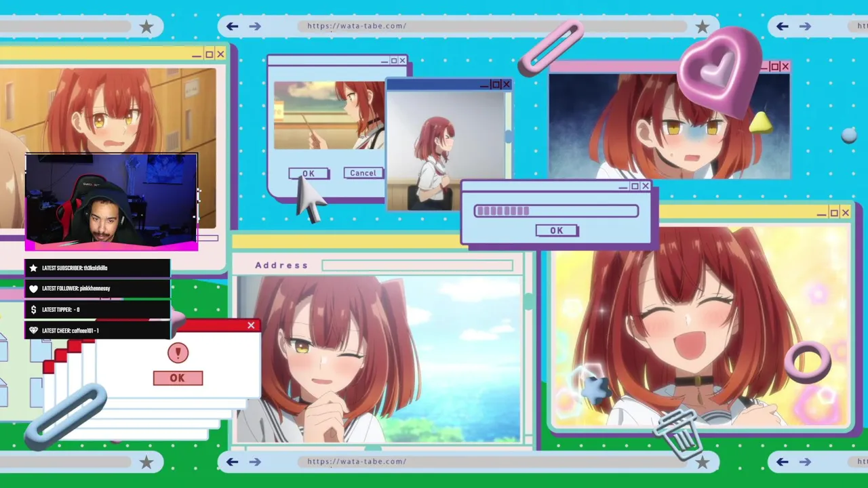Image resolution: width=868 pixels, height=488 pixels.
Task: Click the forward arrow in the bottom-right browser bar
Action: [805, 462]
